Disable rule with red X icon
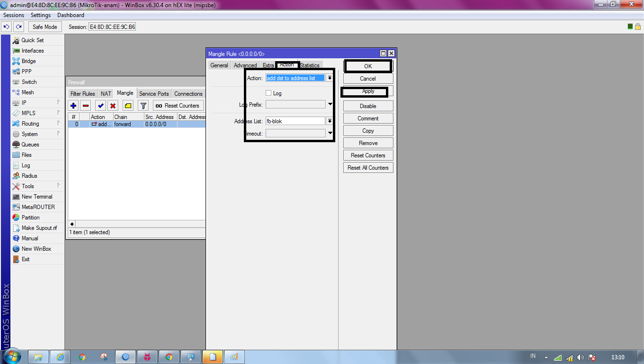The image size is (644, 364). click(x=113, y=106)
